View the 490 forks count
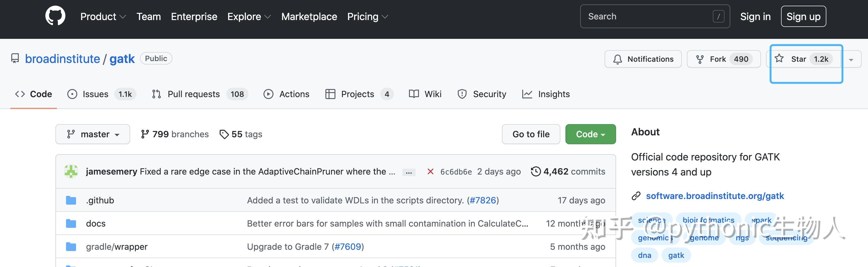The height and width of the screenshot is (267, 868). [741, 59]
